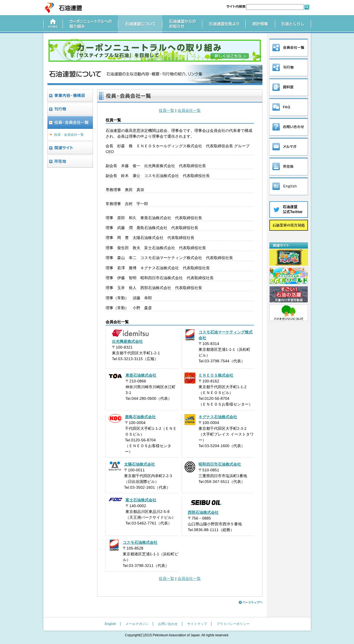Open 石油連盟からのお知らせ nav item

pyautogui.click(x=182, y=24)
